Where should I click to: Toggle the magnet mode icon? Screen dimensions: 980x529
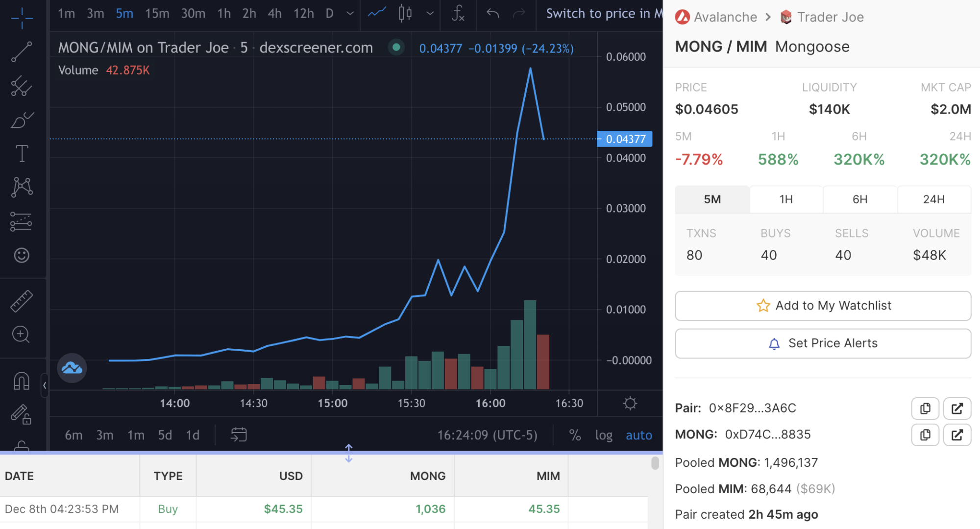22,381
